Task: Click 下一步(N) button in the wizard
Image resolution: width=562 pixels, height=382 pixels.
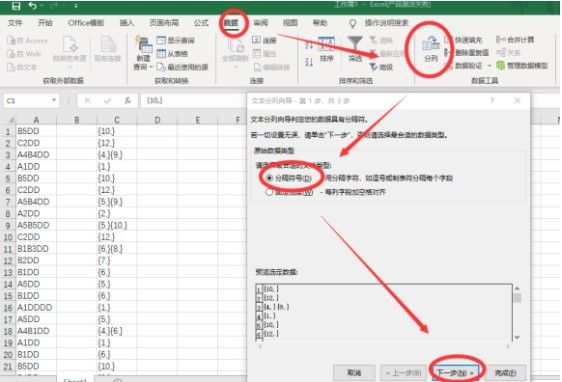Action: [456, 373]
